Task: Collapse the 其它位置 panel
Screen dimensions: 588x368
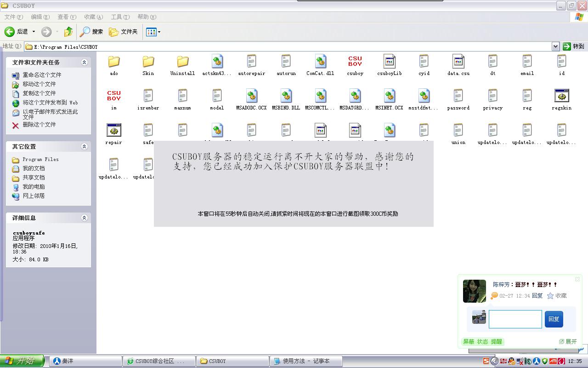Action: 84,146
